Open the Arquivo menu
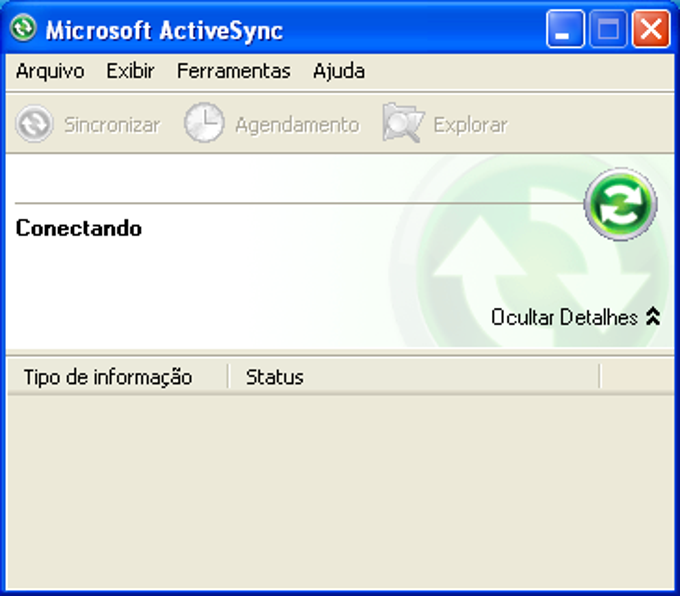 coord(50,71)
